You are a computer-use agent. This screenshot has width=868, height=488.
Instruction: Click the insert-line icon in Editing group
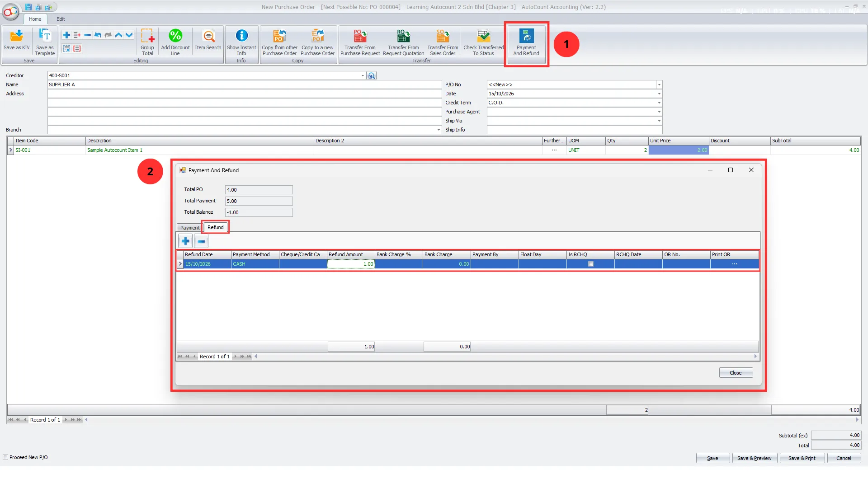[x=77, y=35]
